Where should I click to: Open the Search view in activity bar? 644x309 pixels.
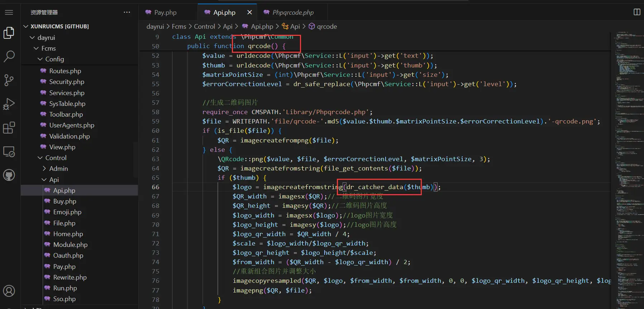click(9, 56)
